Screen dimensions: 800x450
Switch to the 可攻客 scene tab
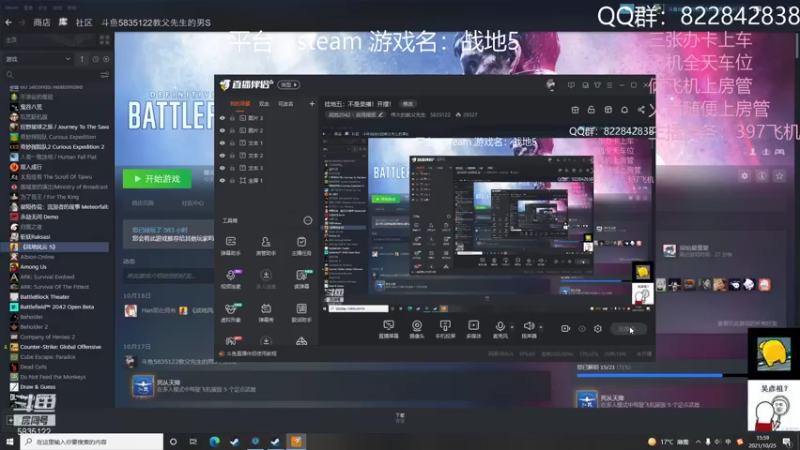286,104
